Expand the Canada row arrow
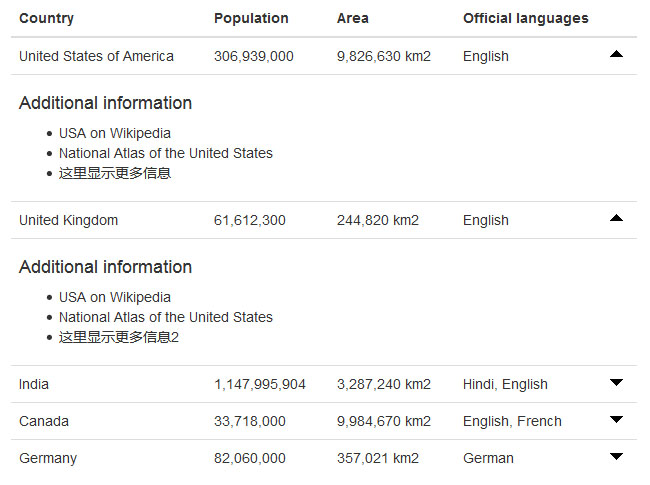 [x=616, y=420]
